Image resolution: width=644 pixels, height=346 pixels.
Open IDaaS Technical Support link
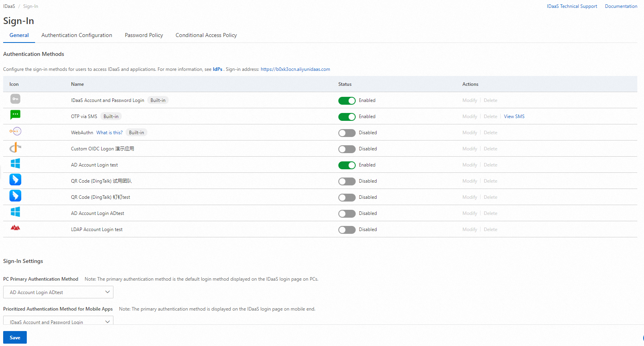pyautogui.click(x=572, y=6)
